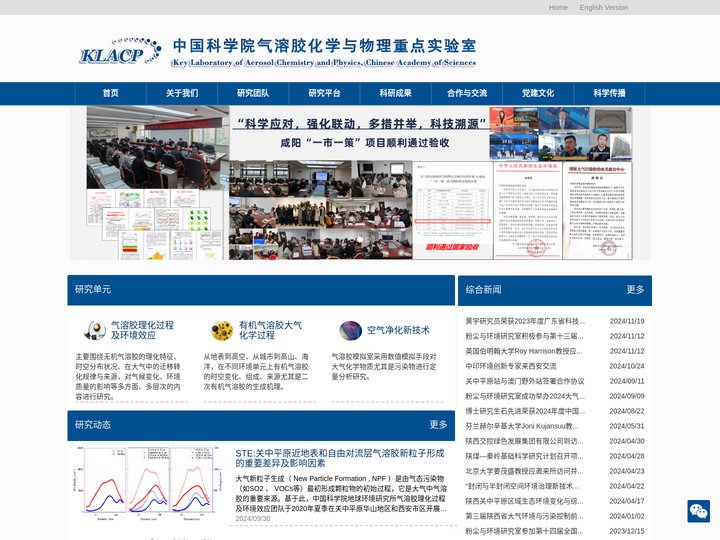
Task: Open news 陕煤—秦岭基础科学研究计划召开项
Action: tap(524, 456)
